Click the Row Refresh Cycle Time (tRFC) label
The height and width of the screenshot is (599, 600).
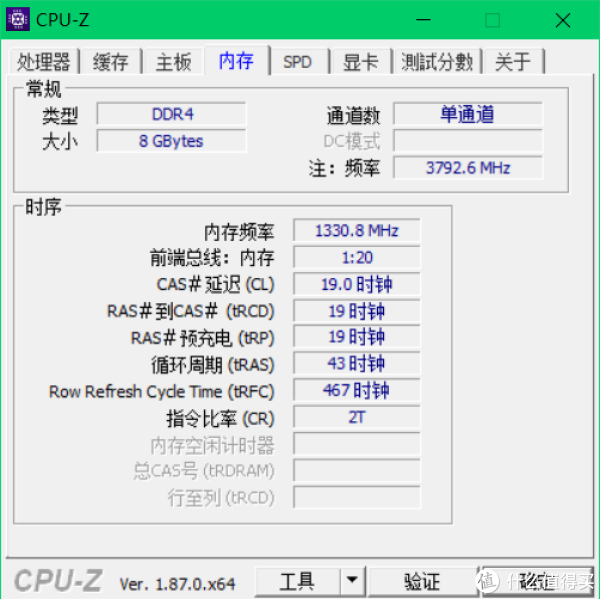[x=161, y=392]
